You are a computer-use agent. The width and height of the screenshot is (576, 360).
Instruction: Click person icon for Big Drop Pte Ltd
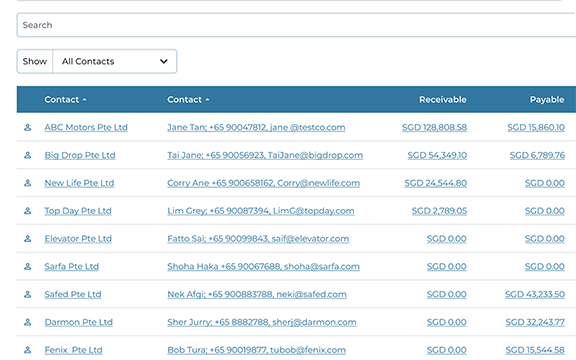click(x=28, y=155)
